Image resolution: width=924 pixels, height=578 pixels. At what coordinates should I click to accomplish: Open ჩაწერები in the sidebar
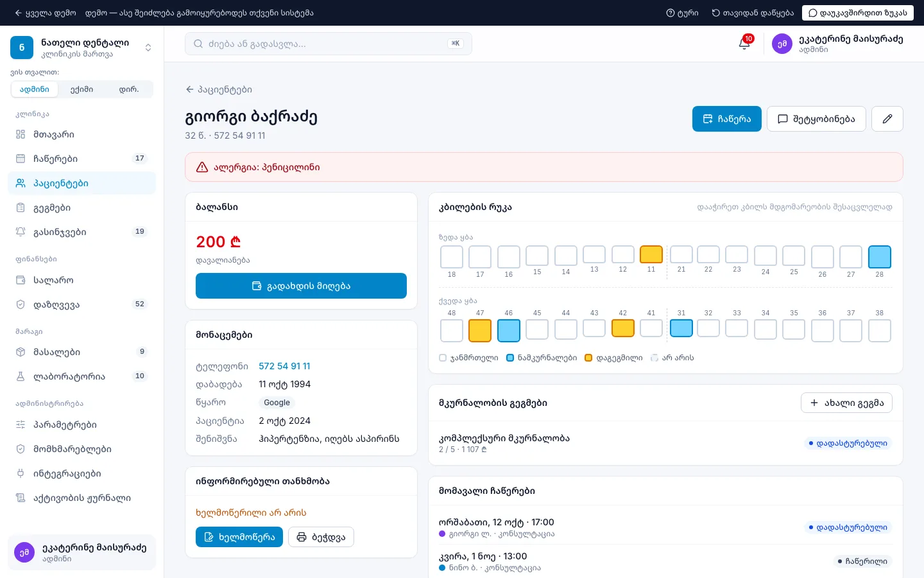pyautogui.click(x=81, y=159)
